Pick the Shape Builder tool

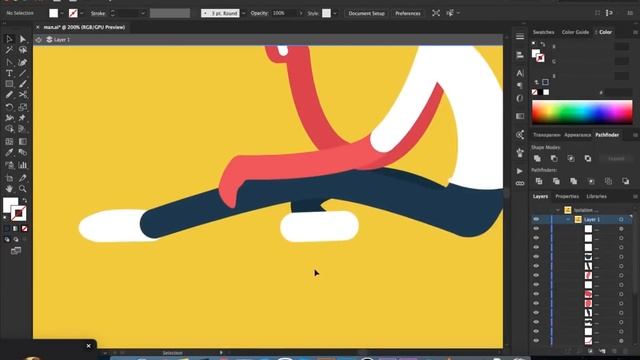9,129
